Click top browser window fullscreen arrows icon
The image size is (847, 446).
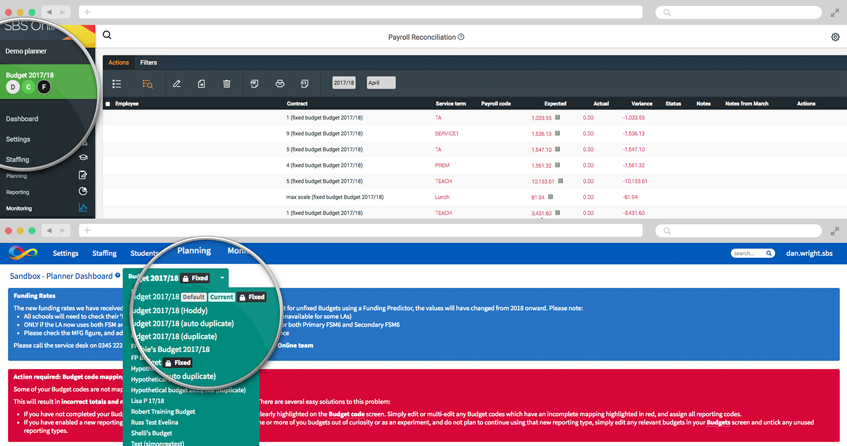835,12
